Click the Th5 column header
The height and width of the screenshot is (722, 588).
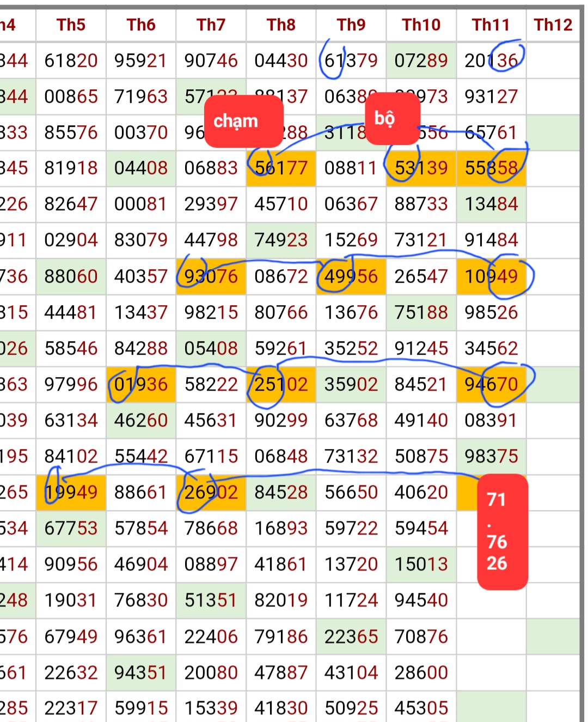pyautogui.click(x=71, y=25)
